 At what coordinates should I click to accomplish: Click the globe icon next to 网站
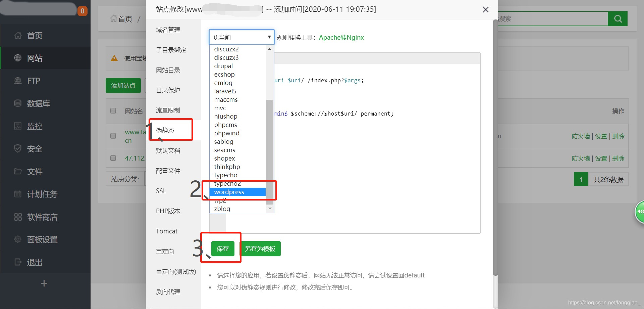click(18, 58)
